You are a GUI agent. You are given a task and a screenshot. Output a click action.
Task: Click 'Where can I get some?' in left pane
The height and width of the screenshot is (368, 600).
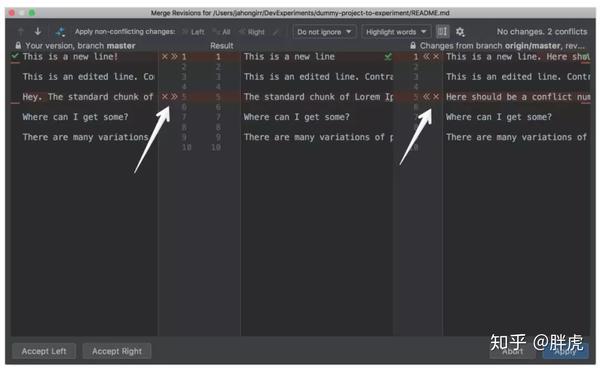[75, 117]
